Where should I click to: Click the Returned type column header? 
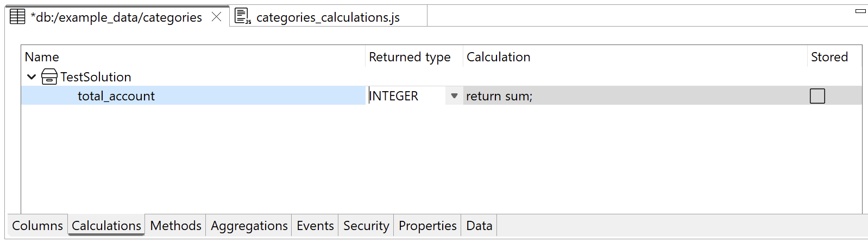(x=414, y=57)
